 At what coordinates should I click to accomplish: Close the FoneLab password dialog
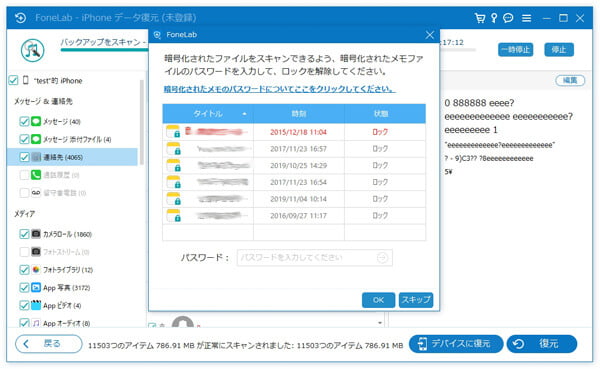(x=430, y=35)
